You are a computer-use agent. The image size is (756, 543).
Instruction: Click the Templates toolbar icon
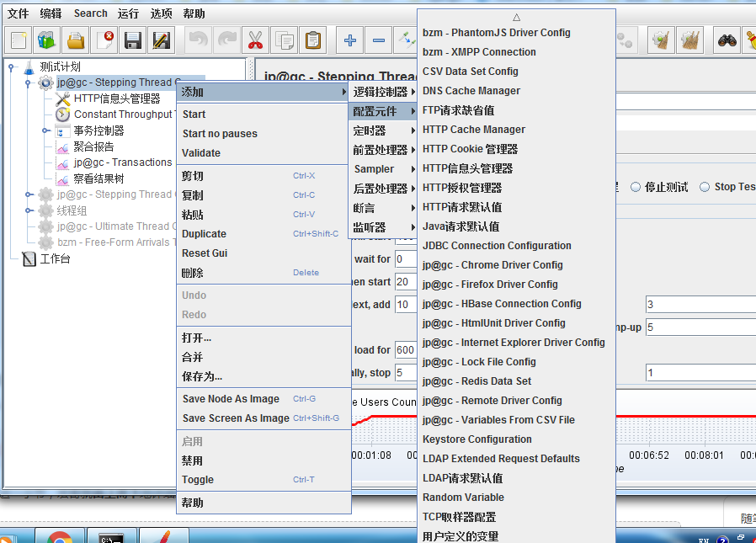pyautogui.click(x=46, y=40)
